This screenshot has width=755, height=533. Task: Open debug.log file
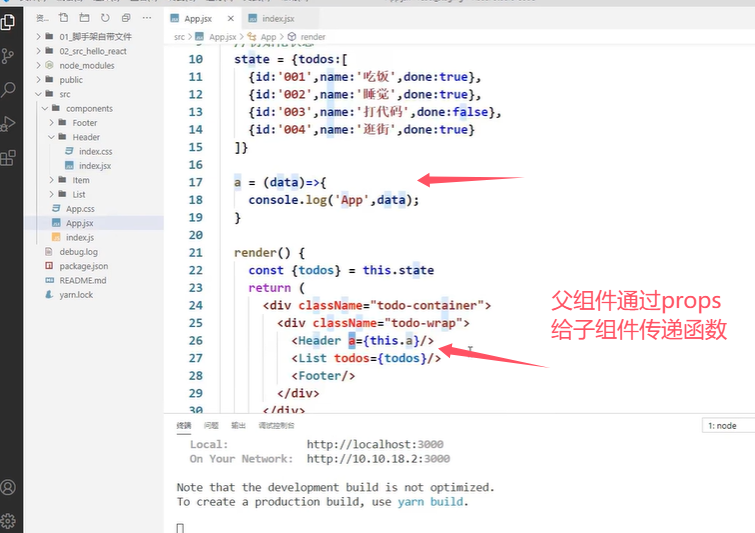pyautogui.click(x=78, y=252)
